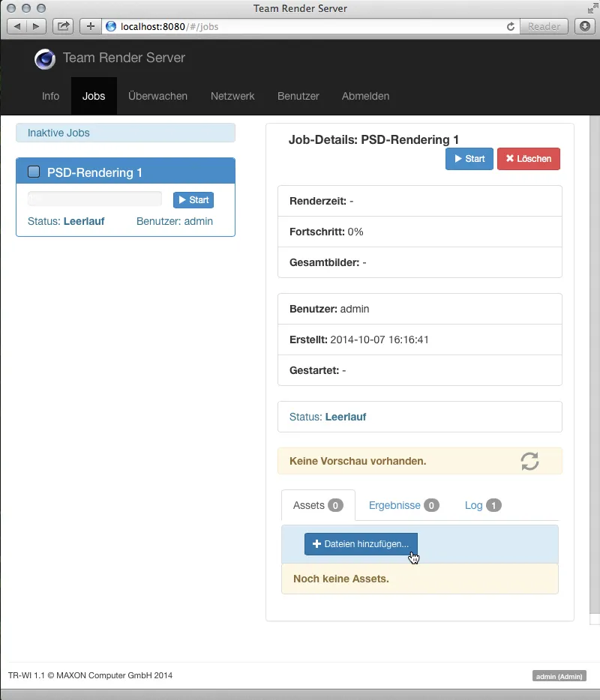Click the fullscreen arrows icon

(x=592, y=8)
